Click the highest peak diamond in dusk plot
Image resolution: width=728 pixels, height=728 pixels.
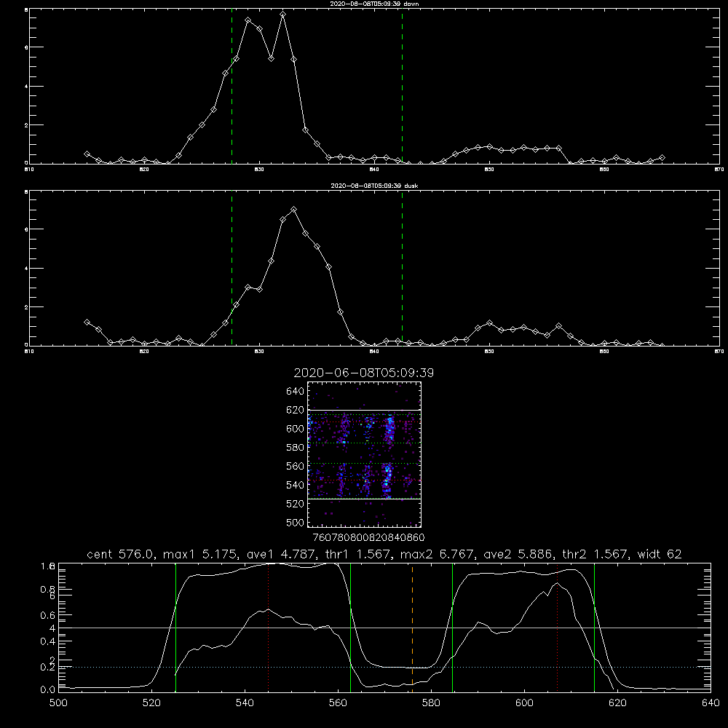[x=293, y=210]
